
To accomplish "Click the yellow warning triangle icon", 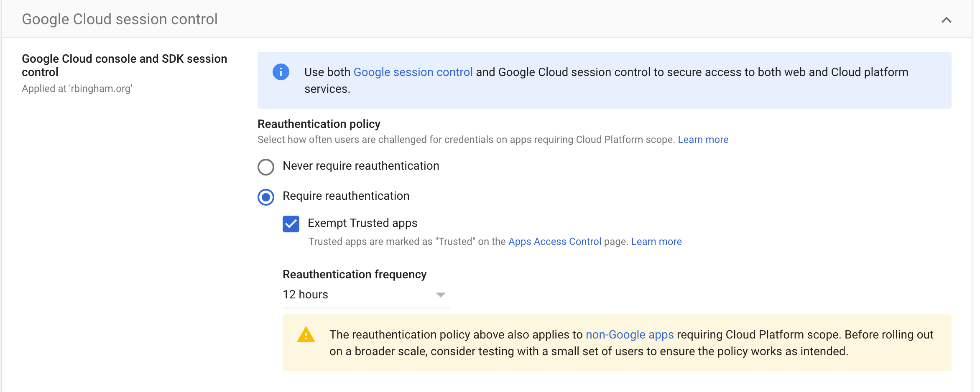I will [x=306, y=334].
